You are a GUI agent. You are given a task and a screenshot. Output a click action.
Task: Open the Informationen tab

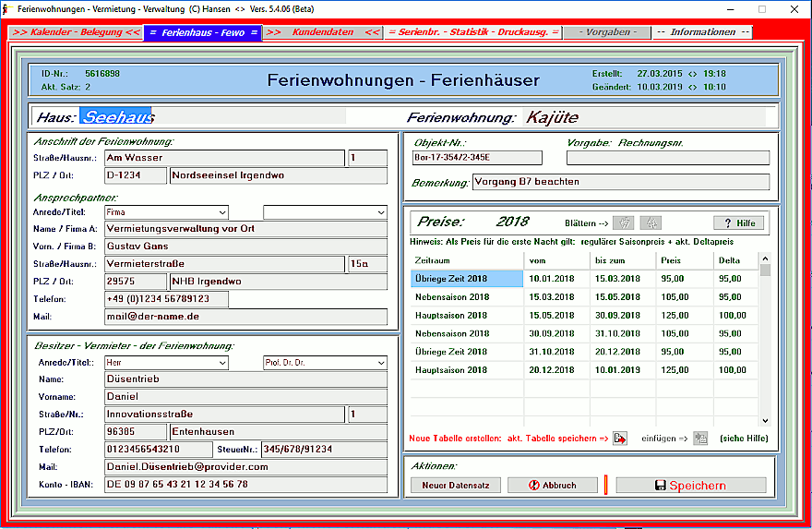pyautogui.click(x=702, y=32)
